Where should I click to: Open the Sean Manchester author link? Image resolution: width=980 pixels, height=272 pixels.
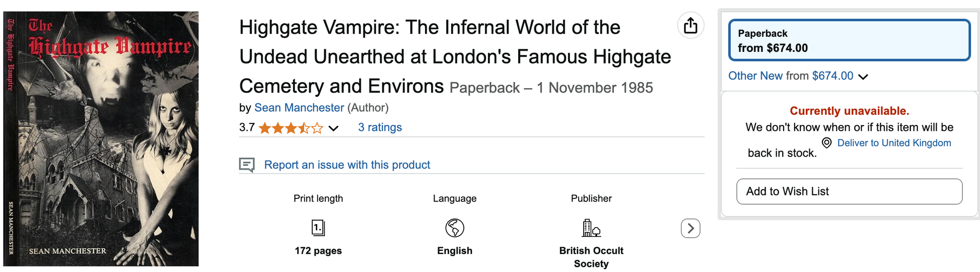click(299, 108)
